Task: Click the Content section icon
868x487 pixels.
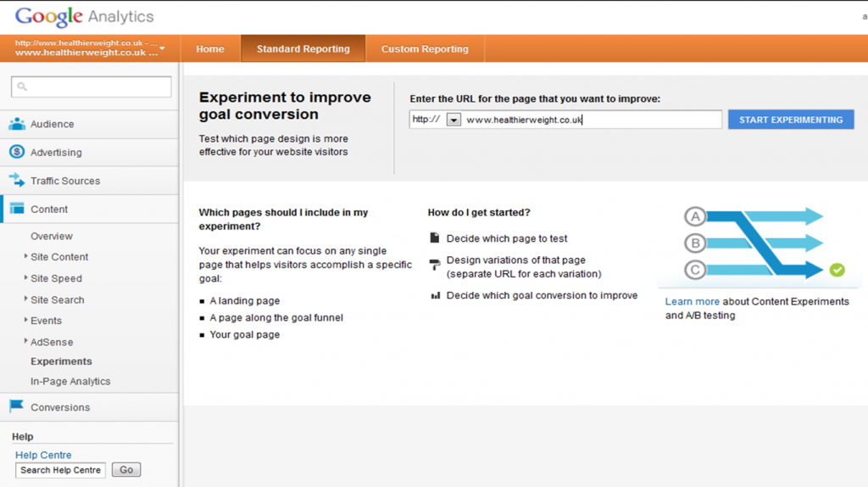Action: point(17,209)
